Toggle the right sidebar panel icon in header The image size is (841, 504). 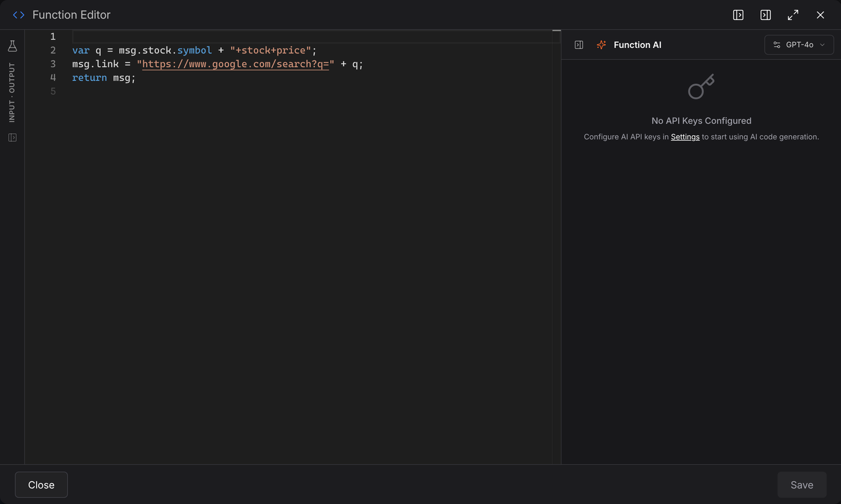tap(766, 15)
